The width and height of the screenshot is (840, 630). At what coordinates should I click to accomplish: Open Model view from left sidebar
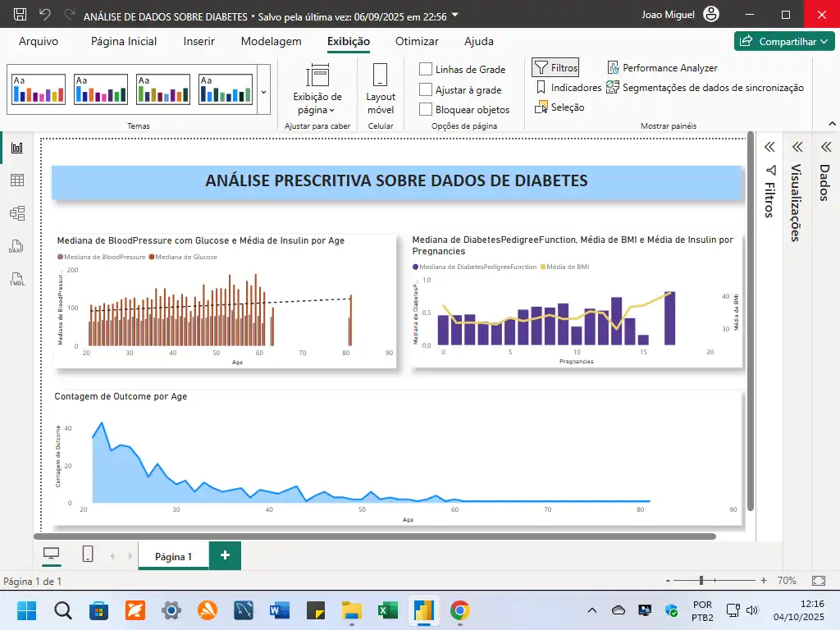pyautogui.click(x=17, y=213)
